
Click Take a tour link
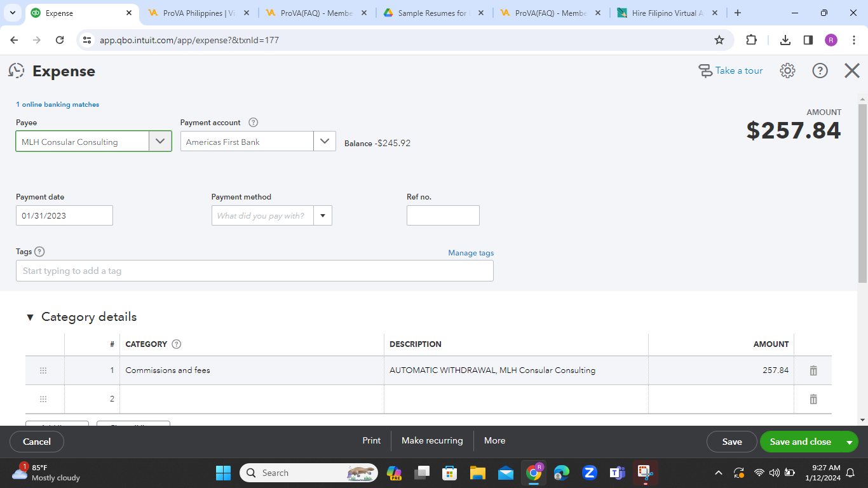click(731, 71)
